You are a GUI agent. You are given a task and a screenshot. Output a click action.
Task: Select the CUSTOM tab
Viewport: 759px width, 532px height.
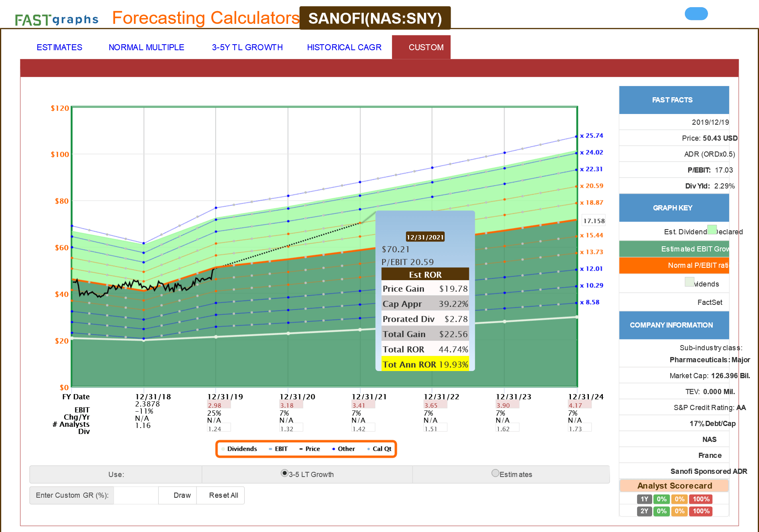[x=421, y=47]
